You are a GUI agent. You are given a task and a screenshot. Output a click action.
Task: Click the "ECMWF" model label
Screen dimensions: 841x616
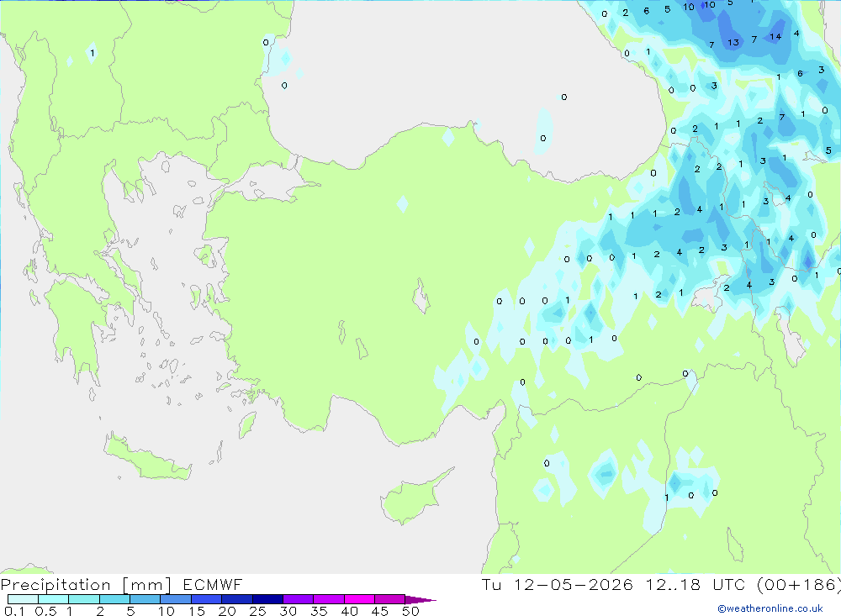pyautogui.click(x=213, y=584)
